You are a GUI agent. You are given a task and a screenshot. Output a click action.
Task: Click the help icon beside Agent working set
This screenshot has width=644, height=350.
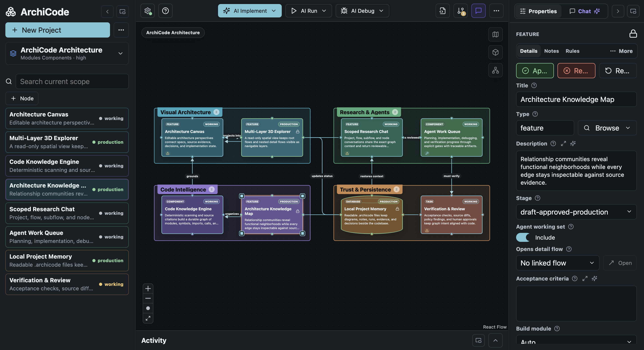570,227
